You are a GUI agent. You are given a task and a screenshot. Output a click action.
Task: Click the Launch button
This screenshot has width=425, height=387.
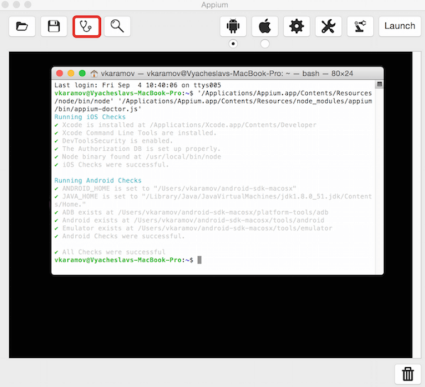[400, 26]
